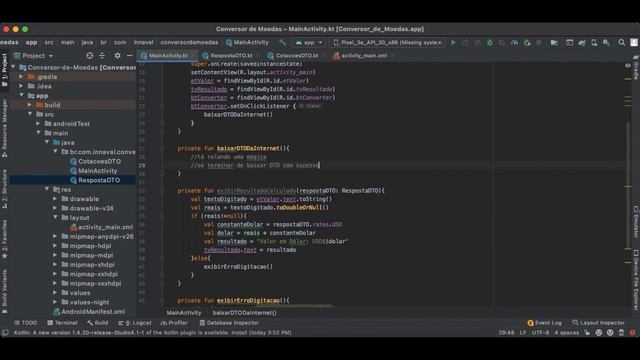Screen dimensions: 640x360
Task: Click the MainActivity navigation bar breadcrumb
Action: click(247, 42)
